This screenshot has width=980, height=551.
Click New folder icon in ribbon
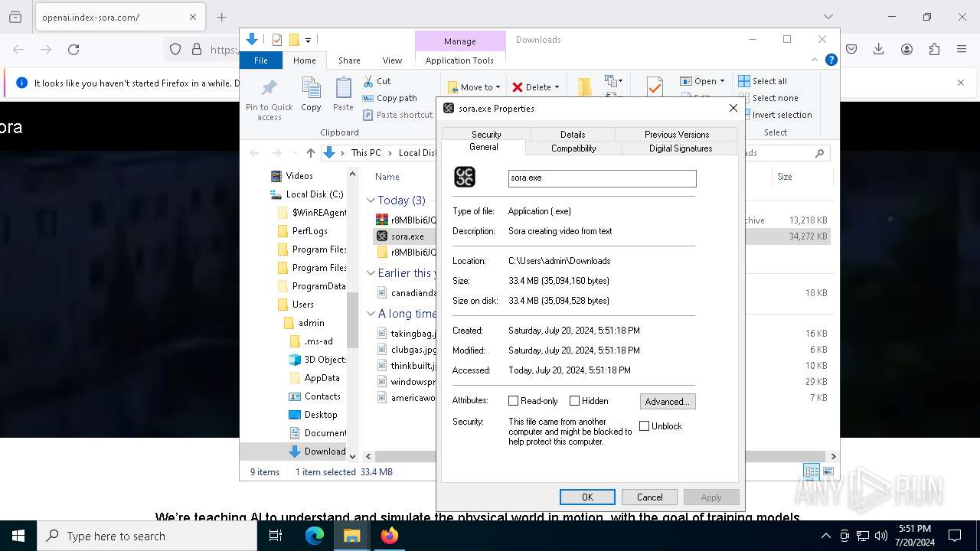(x=584, y=86)
